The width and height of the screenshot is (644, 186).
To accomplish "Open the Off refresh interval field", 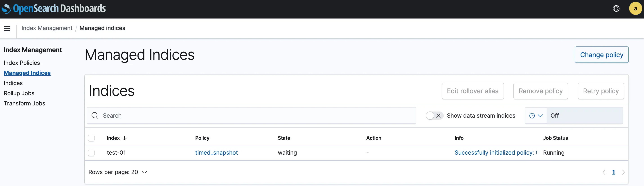I will [x=585, y=116].
